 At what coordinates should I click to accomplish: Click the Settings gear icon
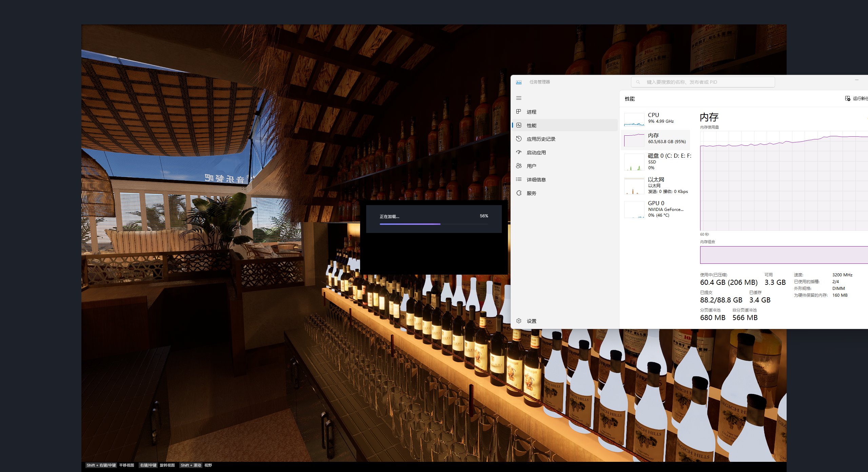[519, 321]
